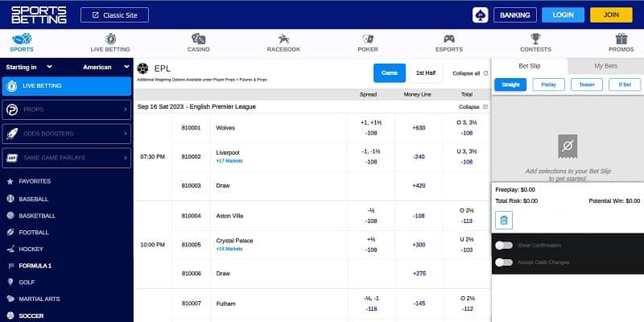Open the Starting in dropdown
The image size is (644, 322).
pyautogui.click(x=29, y=67)
